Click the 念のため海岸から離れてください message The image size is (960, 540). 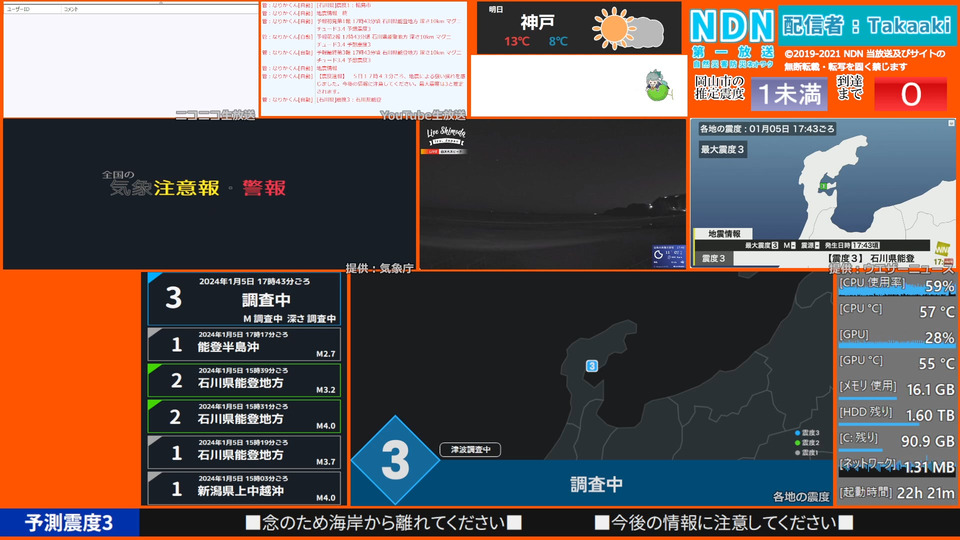tap(383, 523)
